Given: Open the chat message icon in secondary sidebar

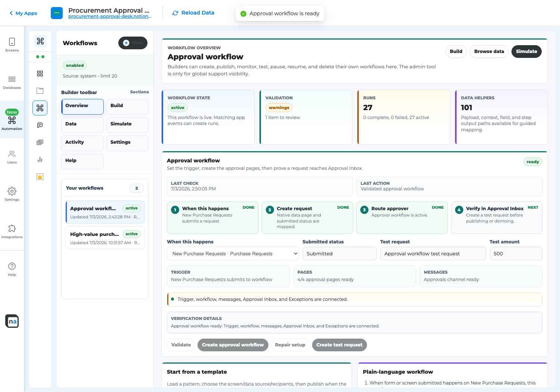Looking at the screenshot, I should tap(40, 125).
